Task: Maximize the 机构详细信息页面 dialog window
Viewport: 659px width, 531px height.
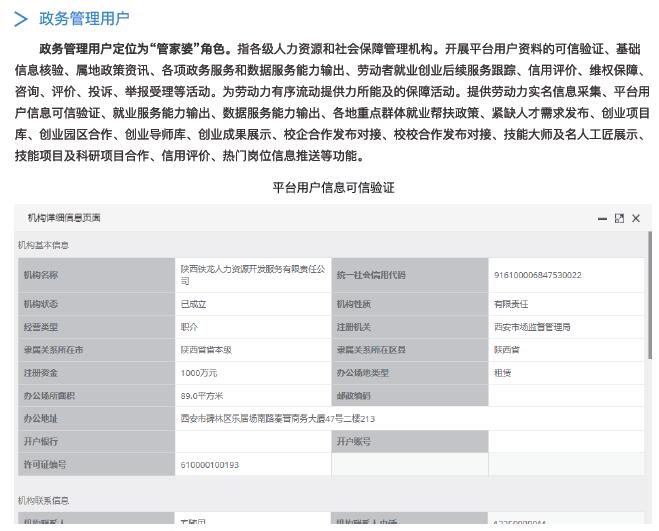Action: point(619,218)
